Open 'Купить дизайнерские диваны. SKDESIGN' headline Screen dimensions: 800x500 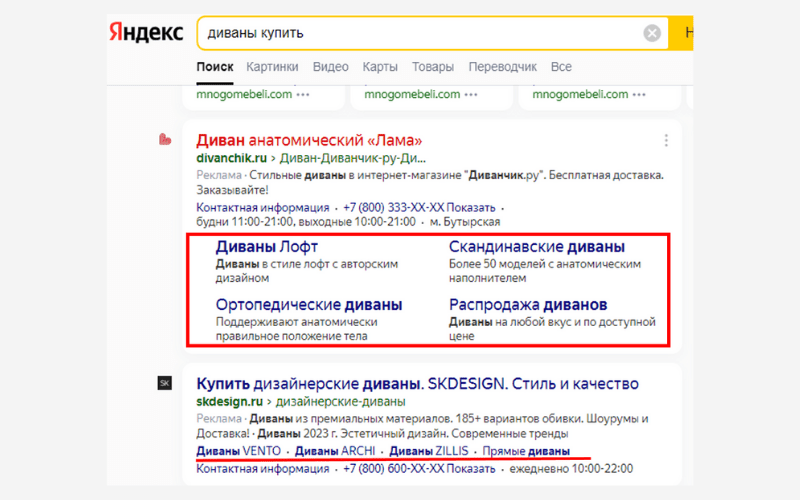417,384
